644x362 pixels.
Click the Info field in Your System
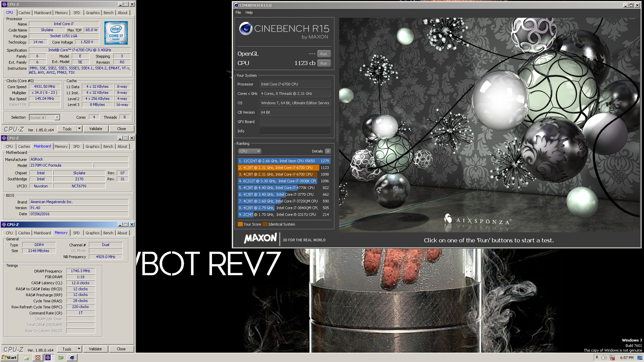[x=295, y=131]
